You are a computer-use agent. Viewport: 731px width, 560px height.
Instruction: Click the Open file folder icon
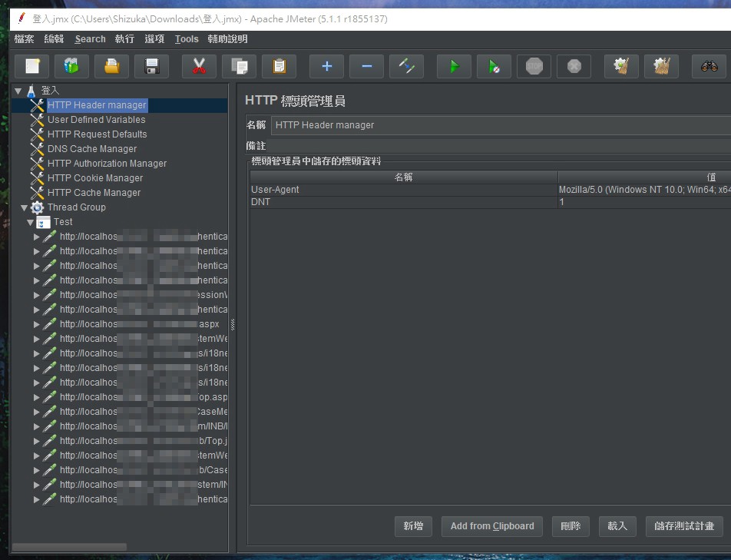111,67
